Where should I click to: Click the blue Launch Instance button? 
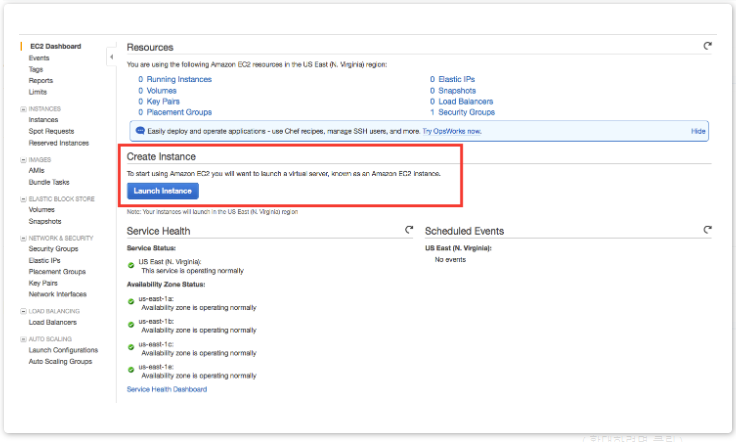point(162,191)
